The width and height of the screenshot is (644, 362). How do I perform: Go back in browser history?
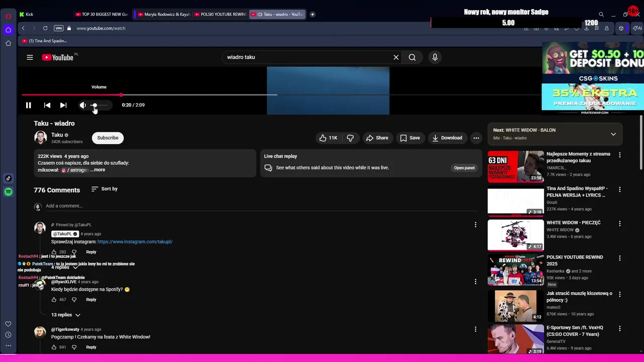[x=23, y=28]
